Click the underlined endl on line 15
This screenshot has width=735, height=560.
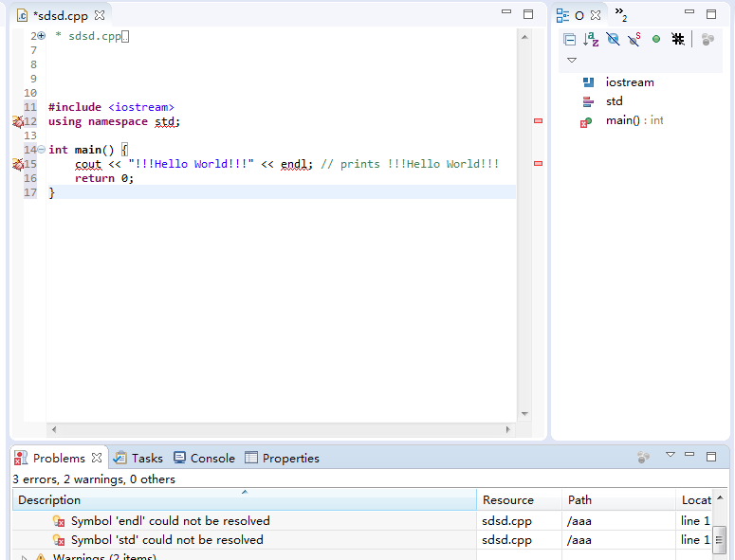(294, 164)
